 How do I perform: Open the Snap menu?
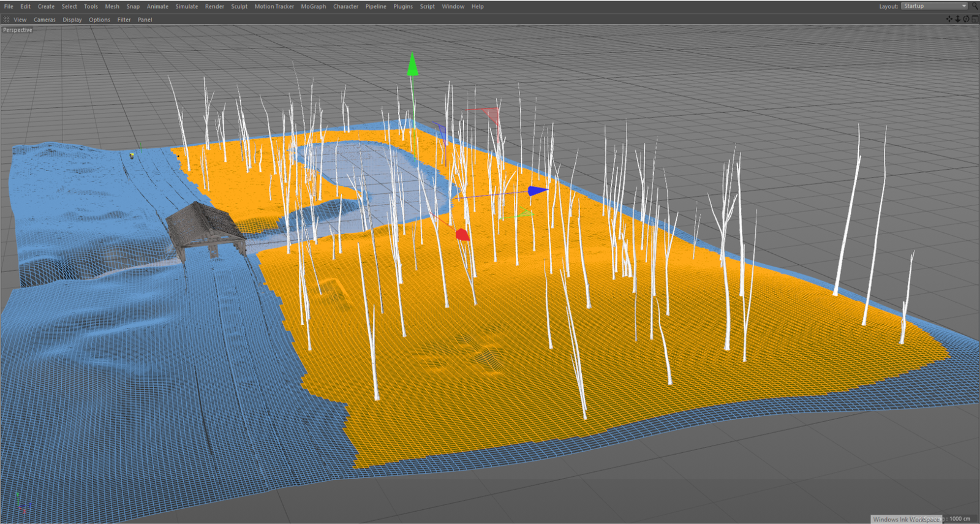click(x=133, y=7)
